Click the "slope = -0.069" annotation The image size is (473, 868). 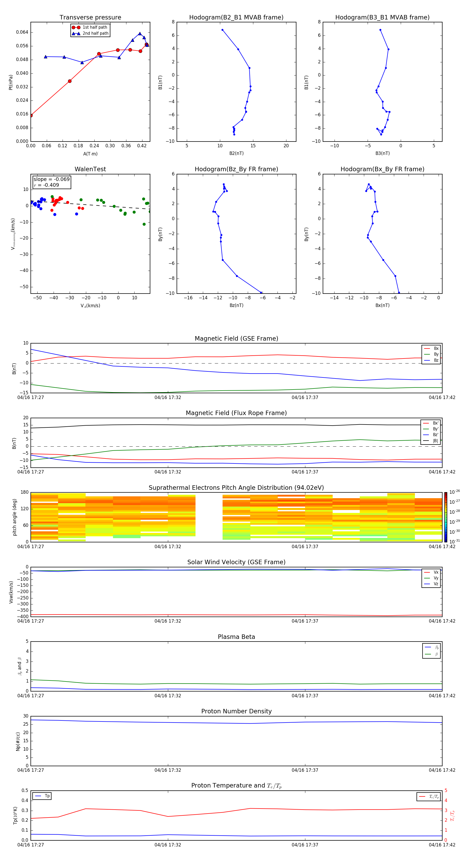(52, 179)
